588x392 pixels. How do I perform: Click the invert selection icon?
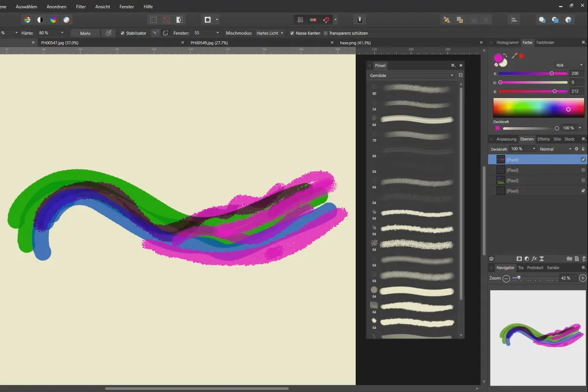point(179,20)
